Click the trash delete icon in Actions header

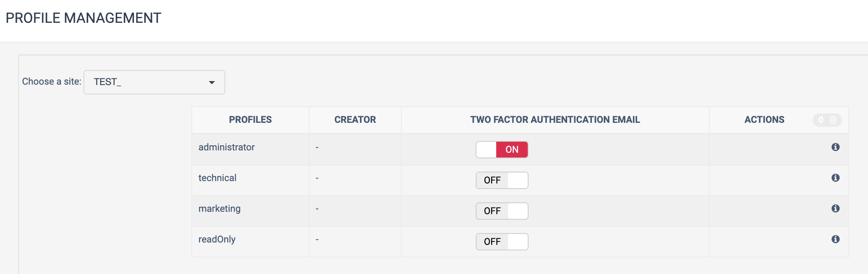[x=833, y=120]
